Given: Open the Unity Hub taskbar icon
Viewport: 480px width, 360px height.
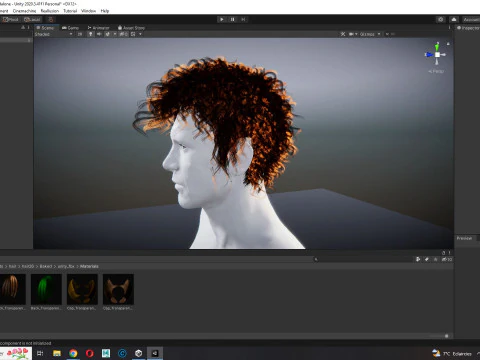Looking at the screenshot, I should click(139, 353).
